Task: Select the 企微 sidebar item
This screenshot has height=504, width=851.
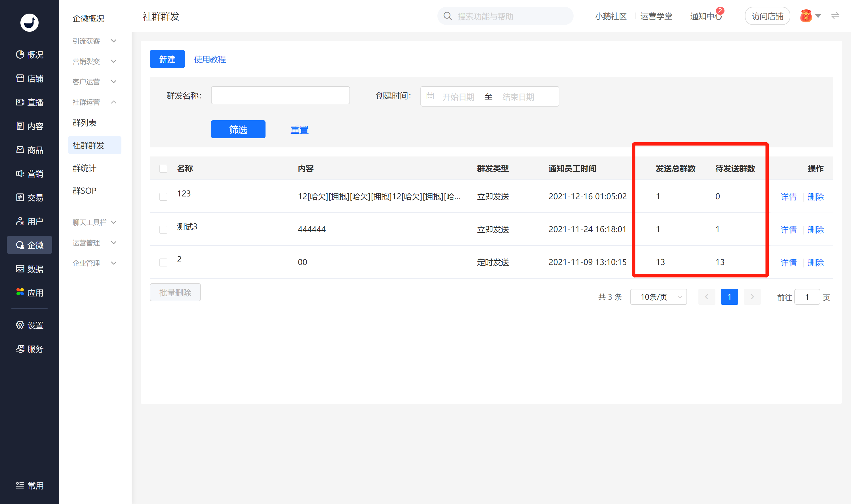Action: (x=30, y=245)
